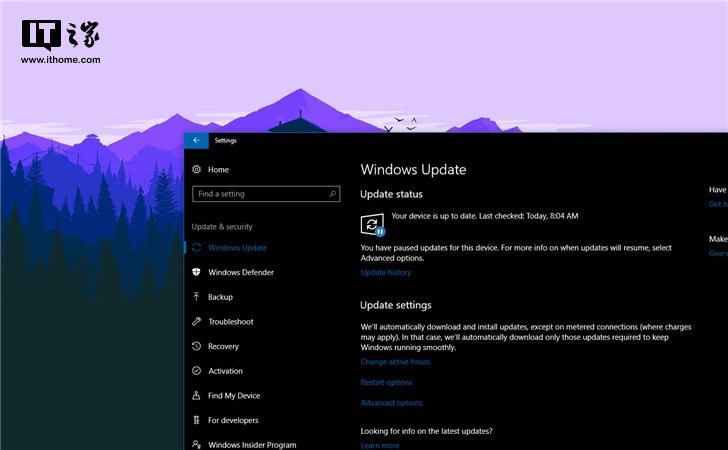Click the Troubleshoot wrench icon
The width and height of the screenshot is (728, 450).
click(x=196, y=321)
